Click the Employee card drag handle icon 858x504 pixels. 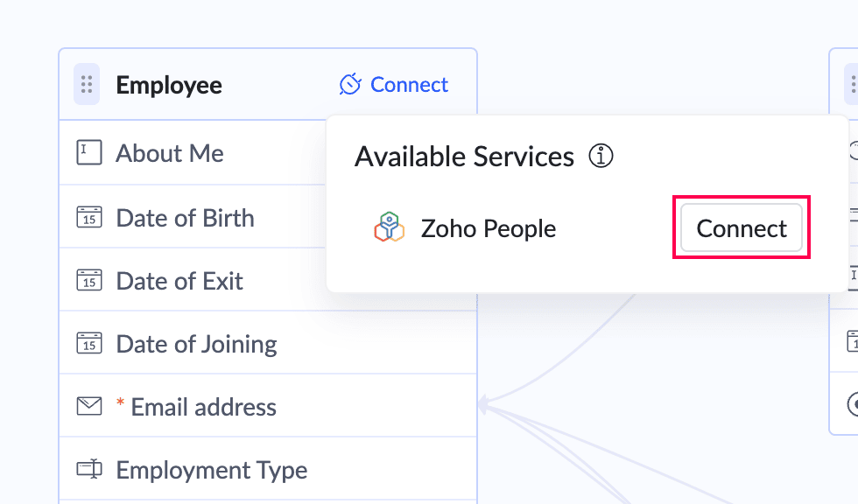[87, 84]
